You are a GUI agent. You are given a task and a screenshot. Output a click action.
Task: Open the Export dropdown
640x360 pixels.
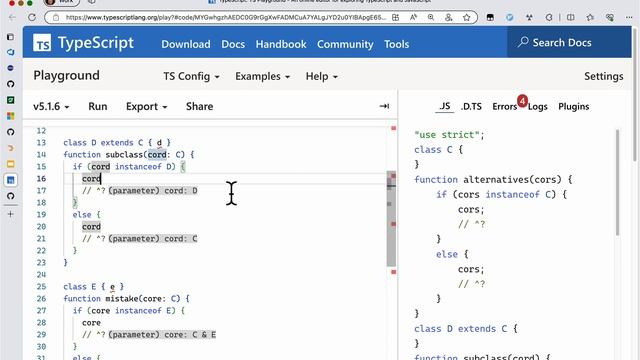[147, 106]
